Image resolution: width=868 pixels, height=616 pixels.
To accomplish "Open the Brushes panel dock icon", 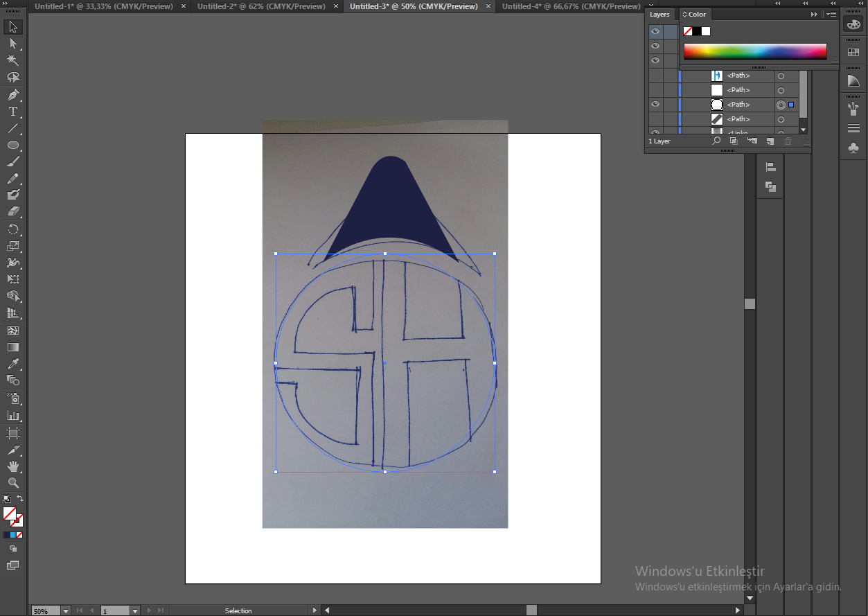I will tap(853, 108).
